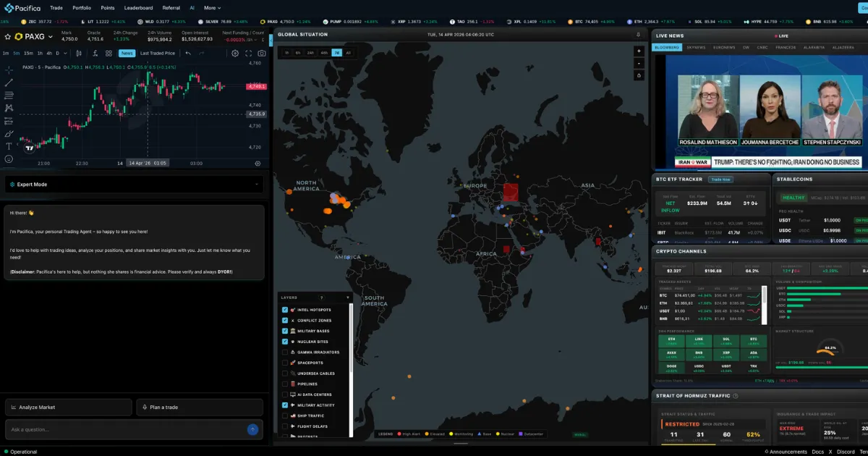Send the chat question with arrow button

pos(252,429)
